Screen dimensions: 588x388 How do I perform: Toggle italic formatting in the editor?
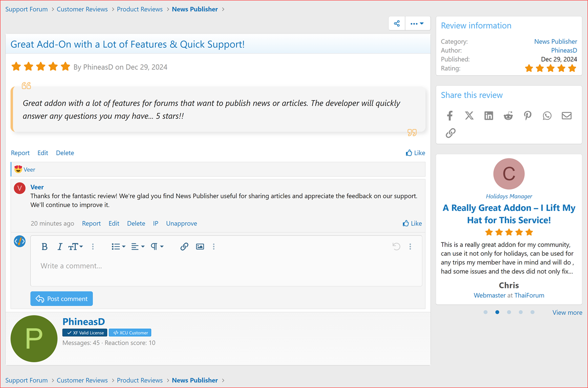[59, 247]
